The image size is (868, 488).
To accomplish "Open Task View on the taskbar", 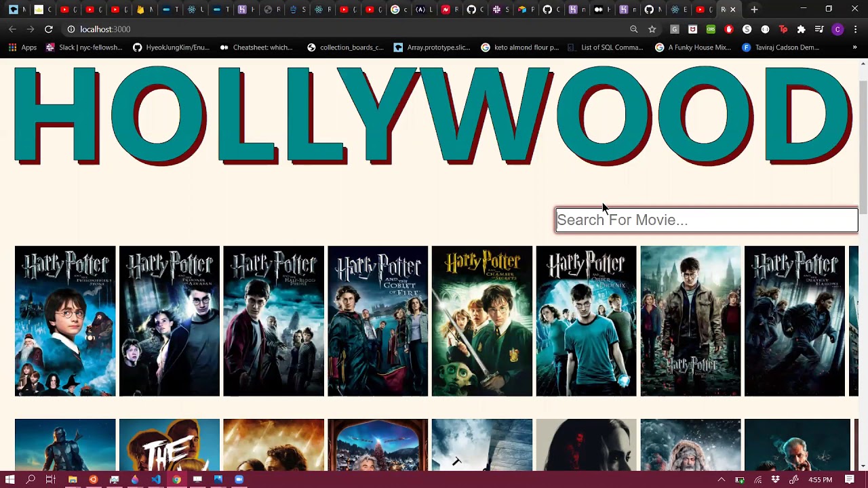I will click(50, 480).
